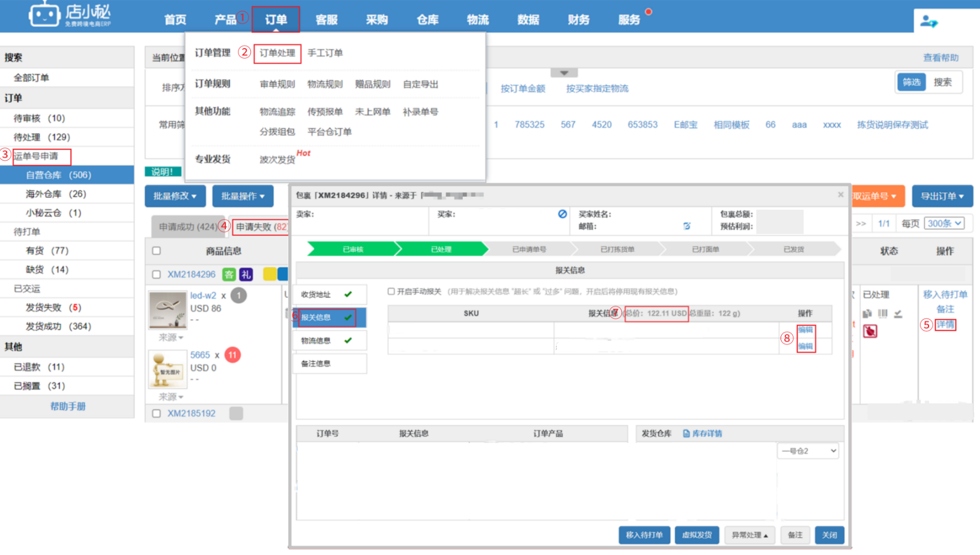Click the 移入待打单 button in dialog footer
The height and width of the screenshot is (555, 980).
644,535
